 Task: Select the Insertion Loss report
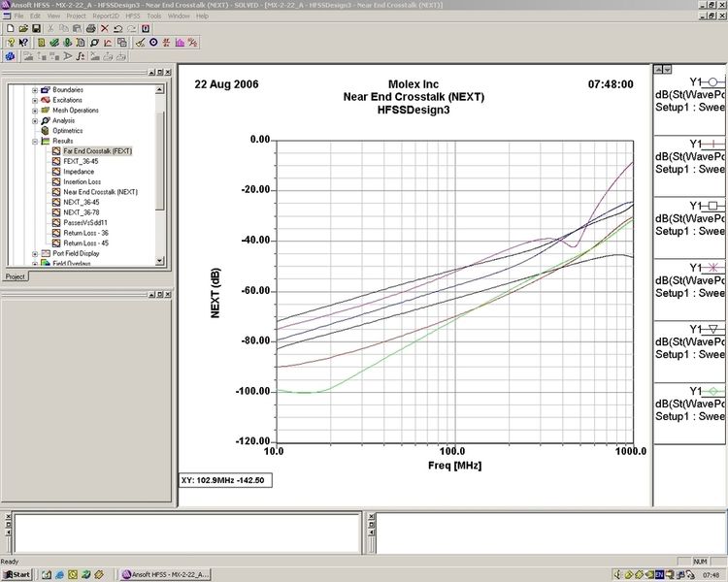coord(83,182)
